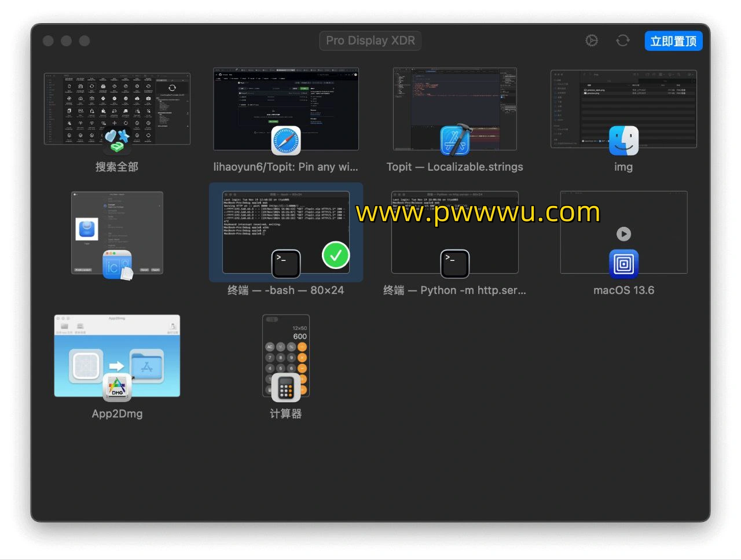Open the Pro Display XDR display selector
The height and width of the screenshot is (560, 741).
tap(370, 40)
